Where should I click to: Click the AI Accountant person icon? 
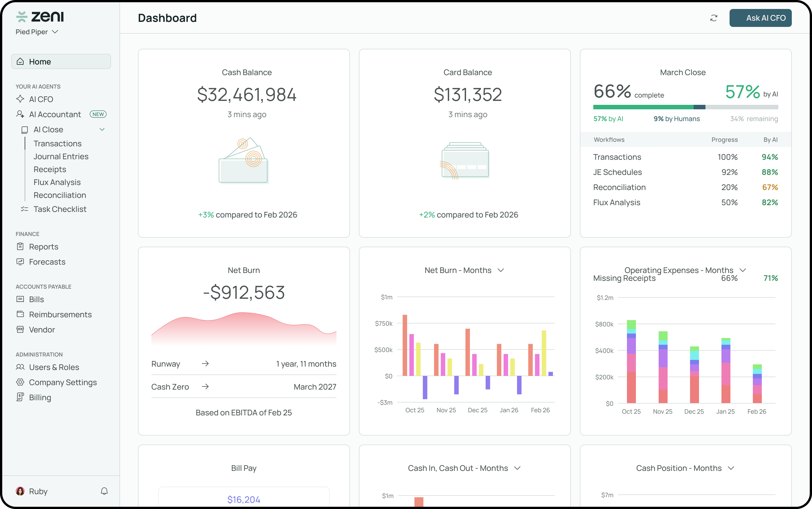pyautogui.click(x=20, y=114)
